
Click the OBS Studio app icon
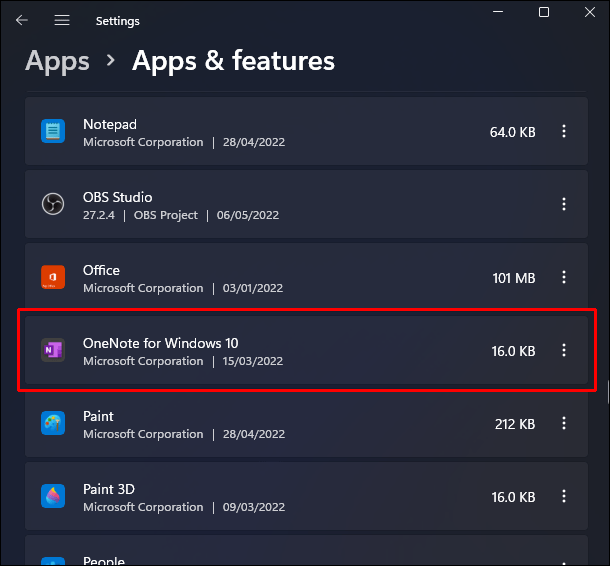(x=53, y=204)
